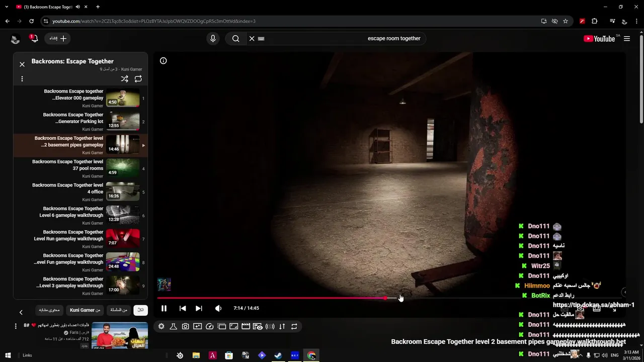The image size is (644, 362).
Task: Open the Windows Start menu
Action: click(8, 355)
